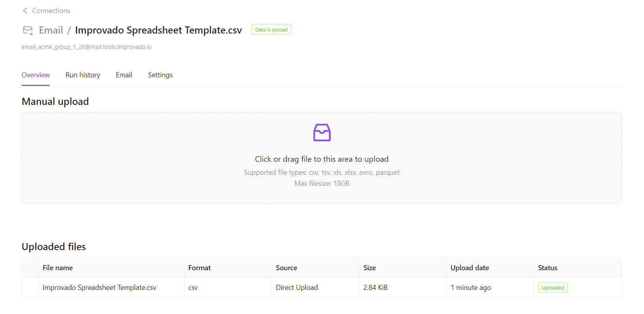644x314 pixels.
Task: Select Improvado Spreadsheet Template.csv in the files table
Action: (x=100, y=288)
